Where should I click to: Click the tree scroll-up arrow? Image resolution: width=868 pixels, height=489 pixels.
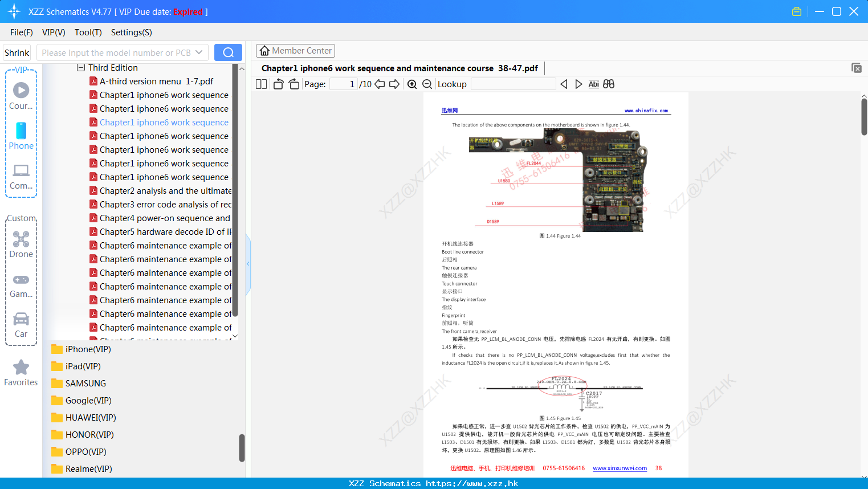pyautogui.click(x=242, y=68)
